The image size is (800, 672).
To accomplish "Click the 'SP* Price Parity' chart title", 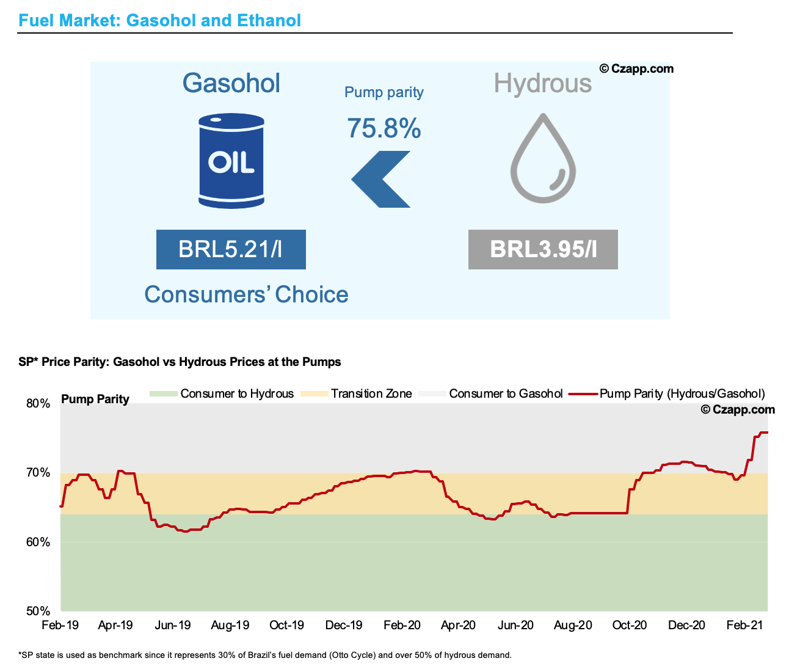I will pos(180,362).
